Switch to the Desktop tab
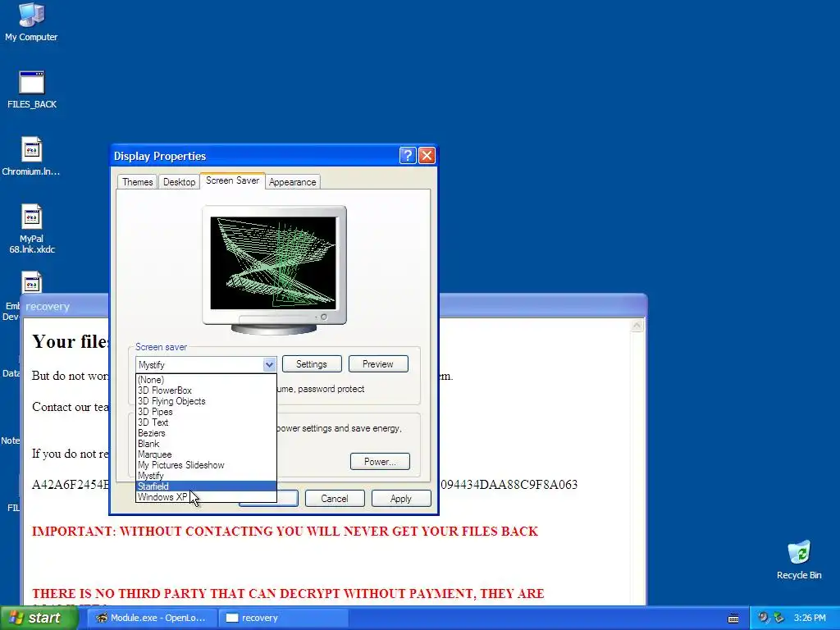840x630 pixels. (179, 182)
